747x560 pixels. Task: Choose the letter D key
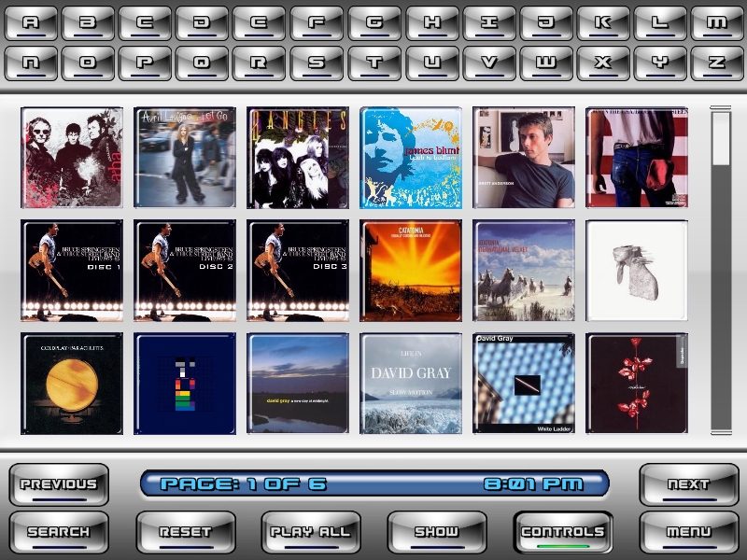[202, 22]
